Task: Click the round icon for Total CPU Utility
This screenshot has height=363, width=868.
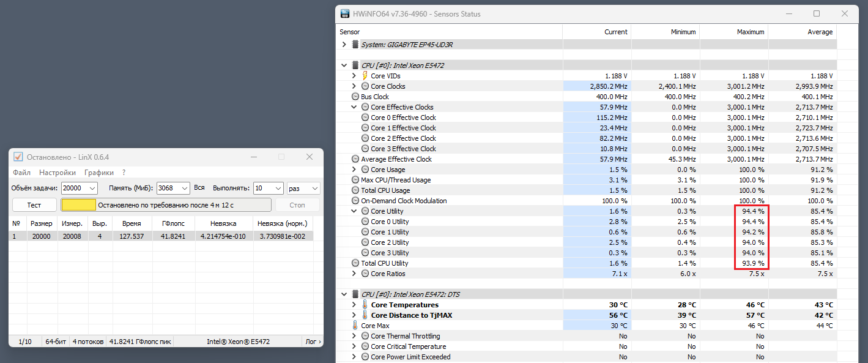Action: (x=355, y=263)
